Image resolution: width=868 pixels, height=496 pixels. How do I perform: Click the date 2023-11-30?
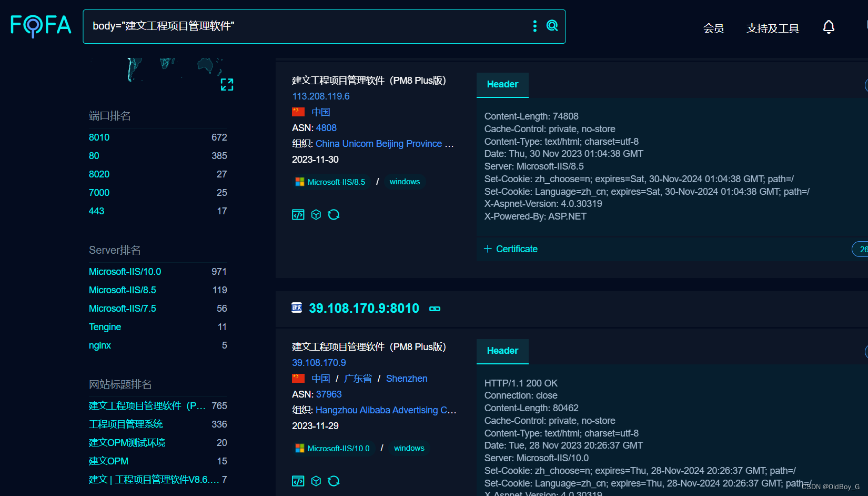315,160
